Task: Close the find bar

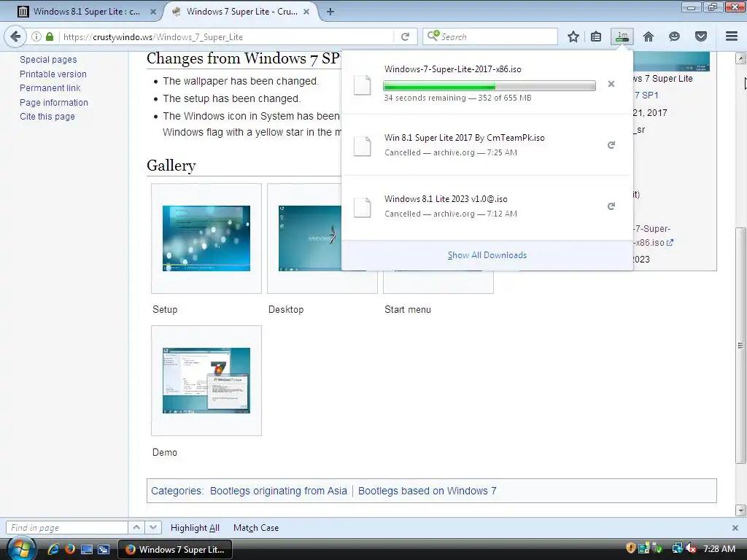Action: point(735,528)
